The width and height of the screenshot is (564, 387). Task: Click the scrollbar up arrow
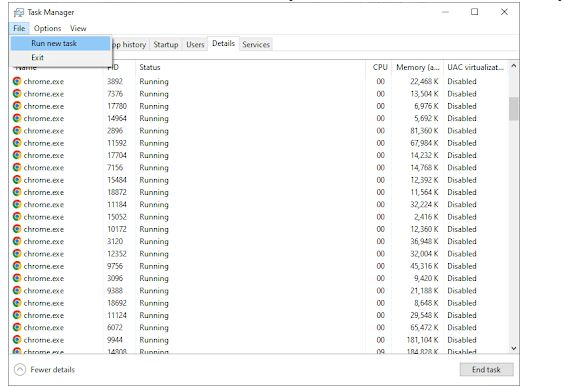[x=514, y=66]
